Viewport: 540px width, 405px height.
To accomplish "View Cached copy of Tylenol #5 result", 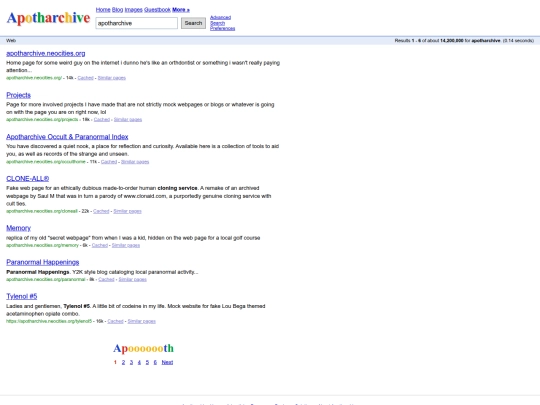I will click(115, 321).
